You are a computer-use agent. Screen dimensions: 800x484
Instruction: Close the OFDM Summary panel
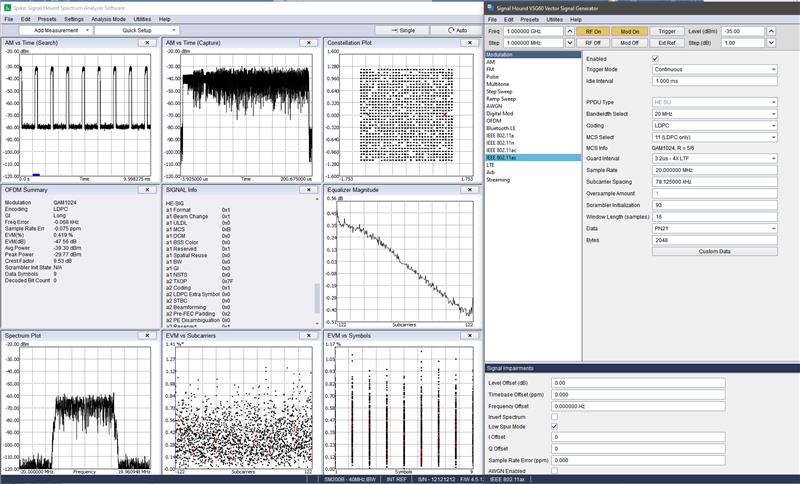pyautogui.click(x=147, y=190)
